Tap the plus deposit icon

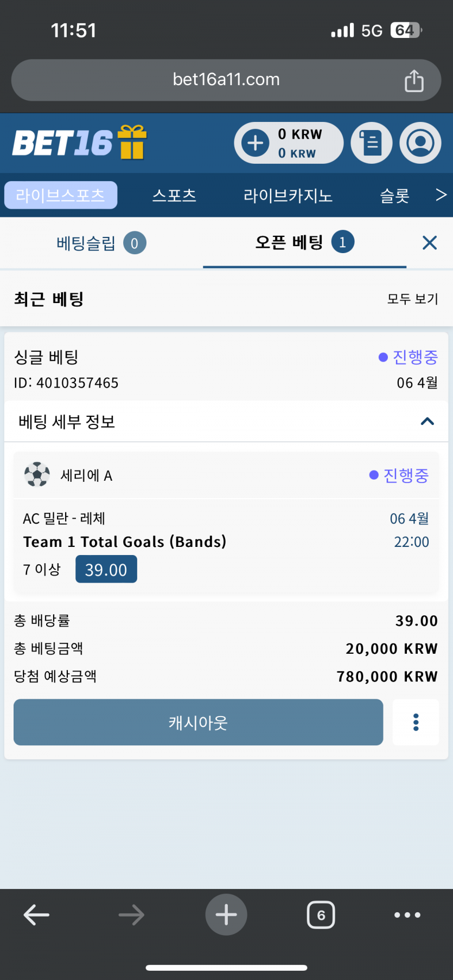pos(256,143)
